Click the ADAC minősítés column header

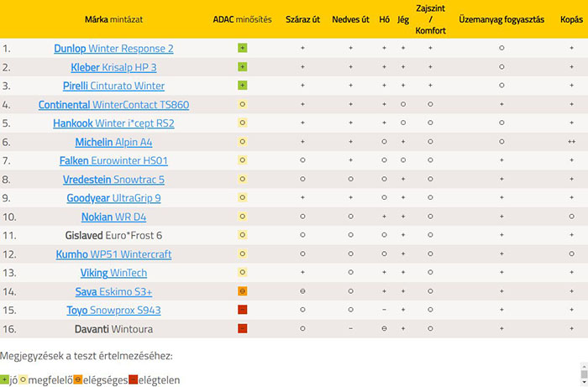pyautogui.click(x=242, y=19)
